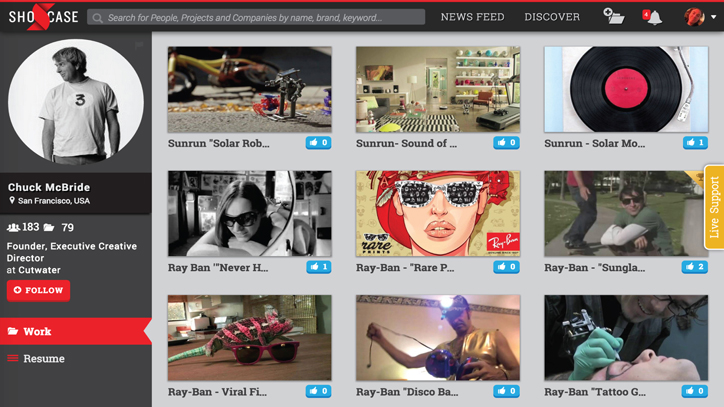Like the Sunrun- Sound of ... project
The image size is (724, 407).
point(507,143)
